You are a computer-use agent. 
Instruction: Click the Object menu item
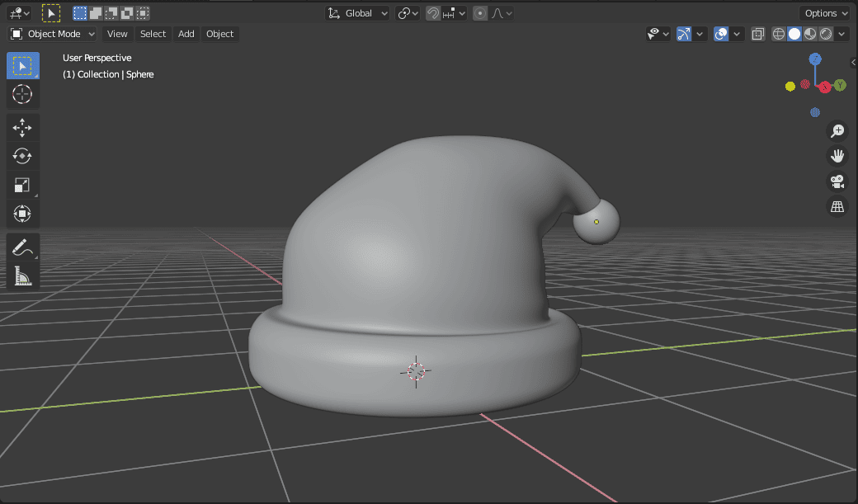click(219, 34)
